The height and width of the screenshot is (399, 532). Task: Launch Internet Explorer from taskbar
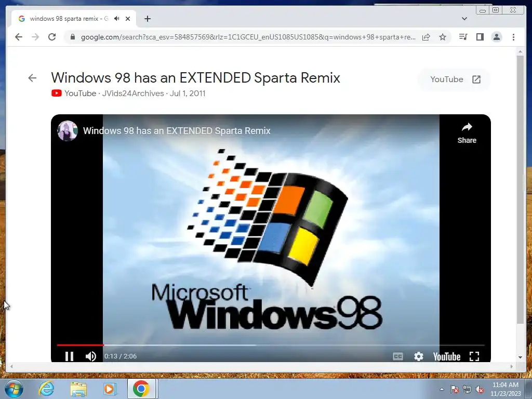[x=46, y=389]
